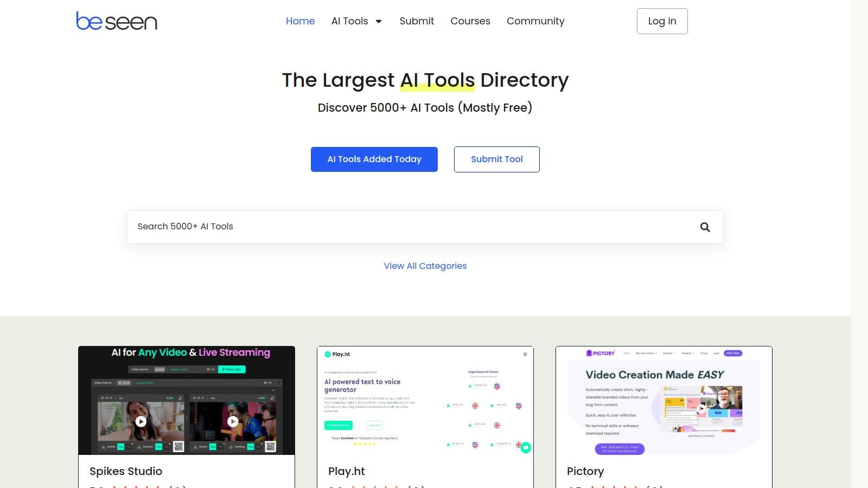Image resolution: width=868 pixels, height=488 pixels.
Task: Open the Spikes Studio title link
Action: [x=126, y=471]
